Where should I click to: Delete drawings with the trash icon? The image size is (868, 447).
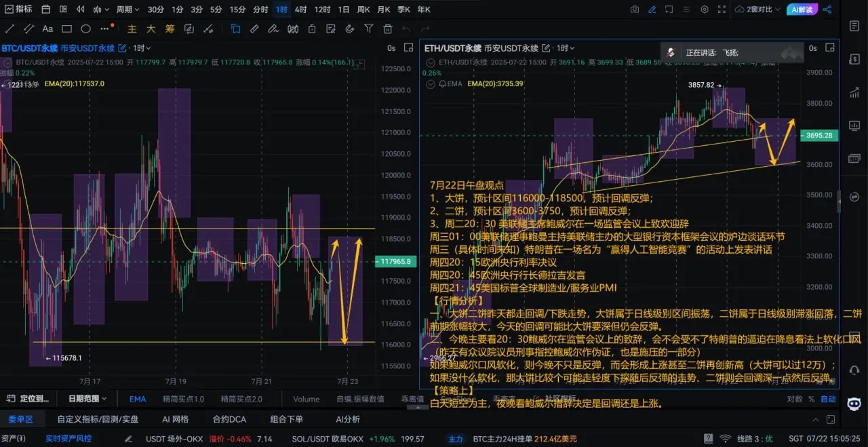387,29
